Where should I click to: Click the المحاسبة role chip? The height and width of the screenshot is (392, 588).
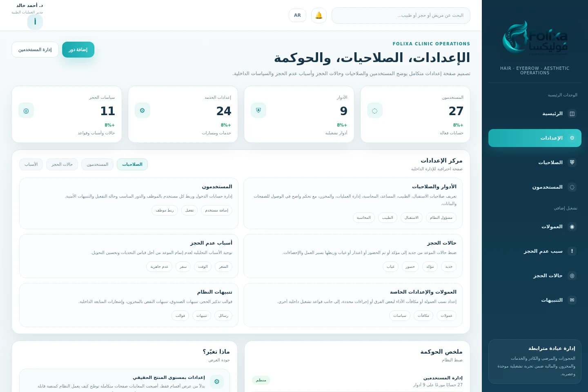tap(363, 218)
